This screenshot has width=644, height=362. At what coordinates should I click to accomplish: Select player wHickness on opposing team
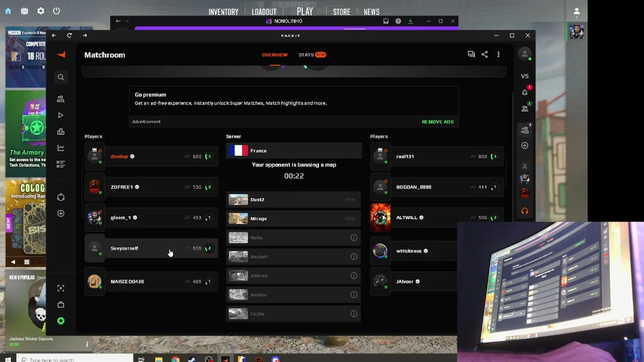(x=414, y=251)
